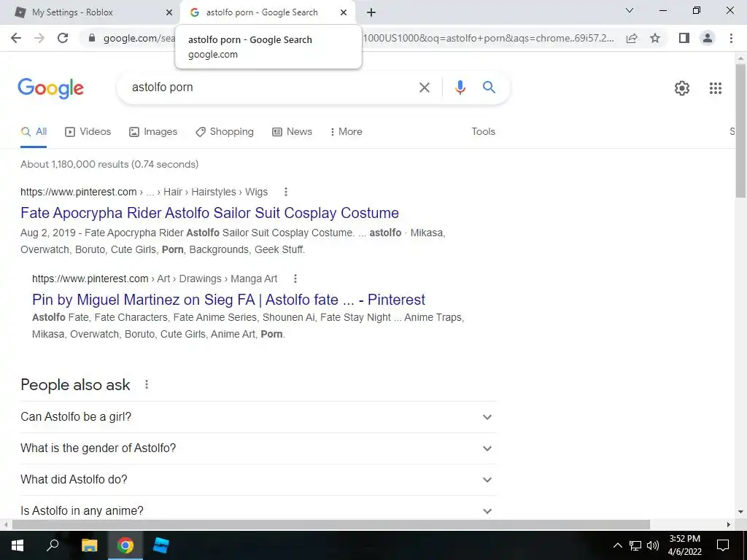Open a new tab with plus button

[x=371, y=12]
